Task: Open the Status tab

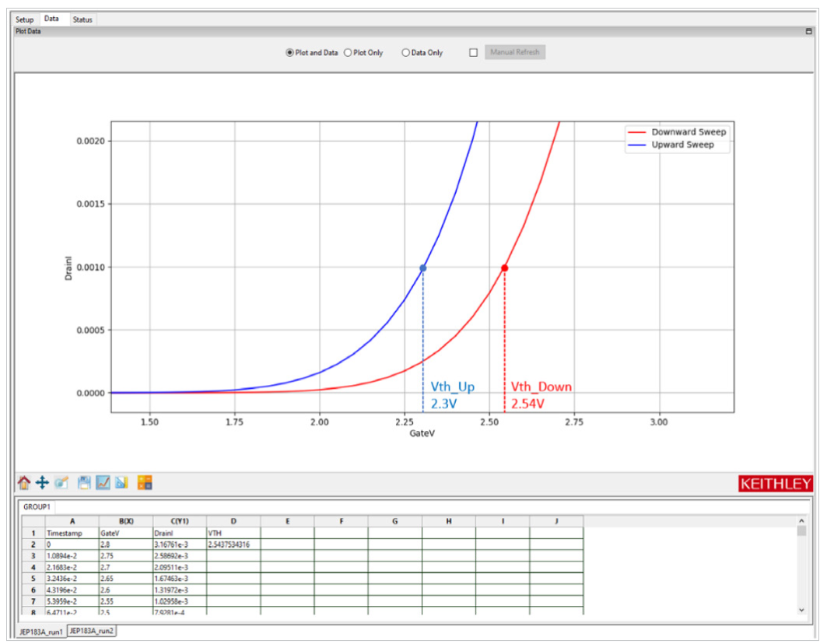Action: coord(82,19)
